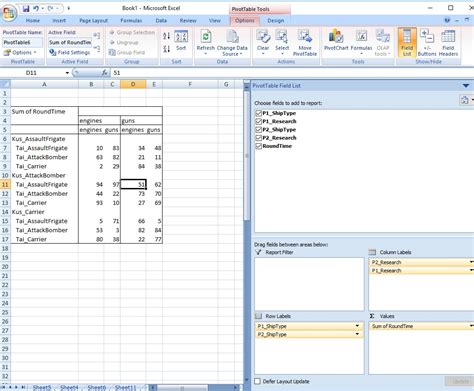Select the Kus_AttackBomber row label cell
474x391 pixels.
coord(44,175)
